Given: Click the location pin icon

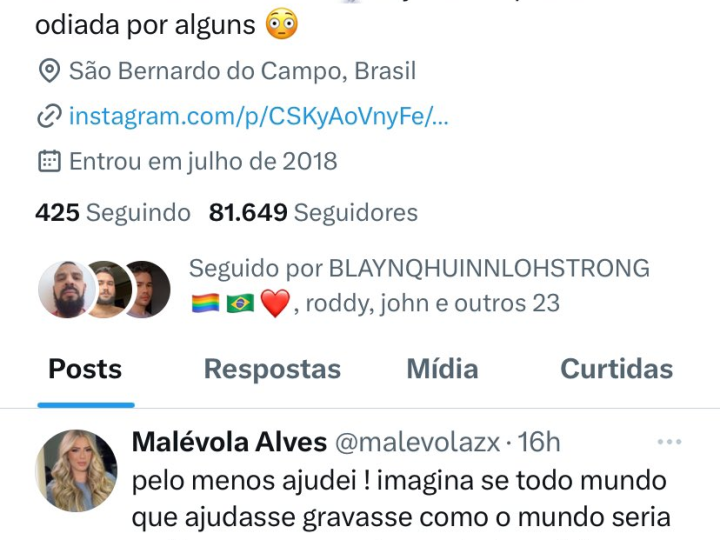Looking at the screenshot, I should [49, 71].
